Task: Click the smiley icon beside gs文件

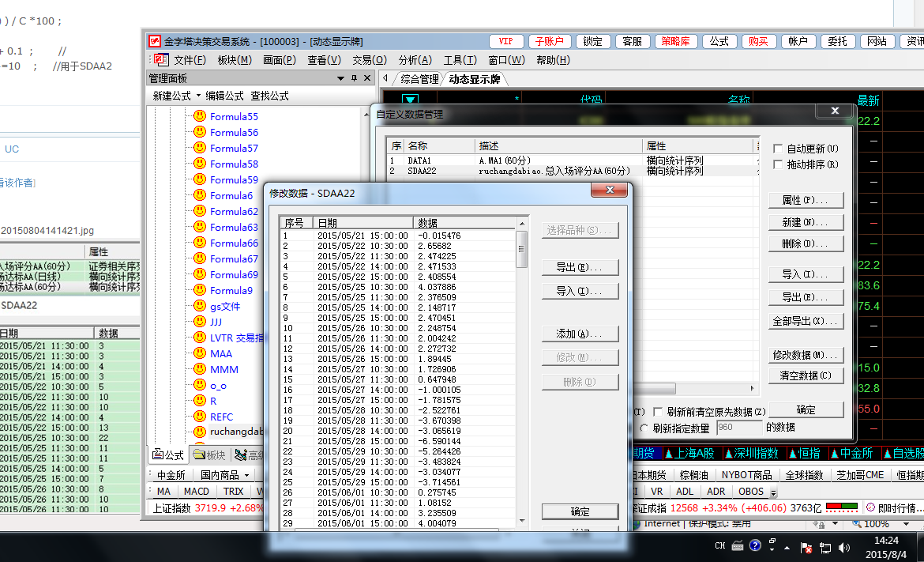Action: pos(200,307)
